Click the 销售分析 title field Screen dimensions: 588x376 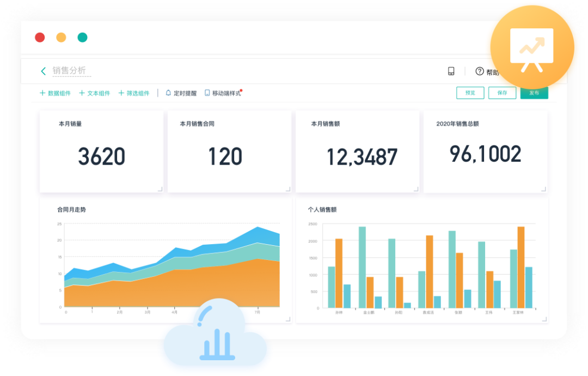click(69, 71)
